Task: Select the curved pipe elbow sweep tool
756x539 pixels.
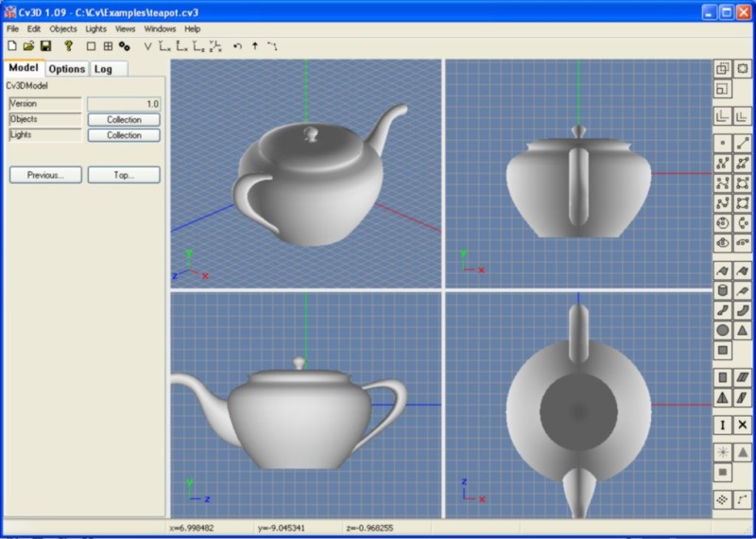Action: click(x=743, y=310)
